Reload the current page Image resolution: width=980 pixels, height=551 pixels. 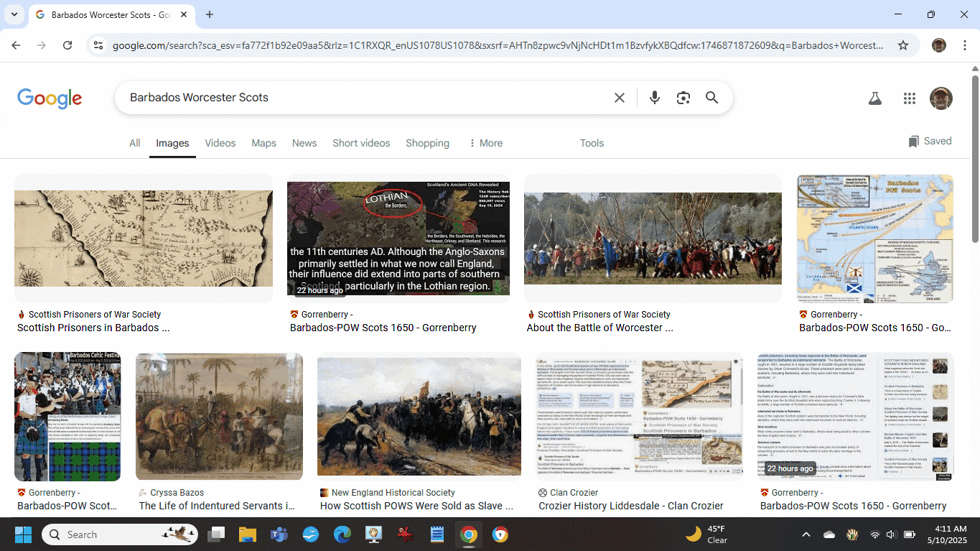67,45
